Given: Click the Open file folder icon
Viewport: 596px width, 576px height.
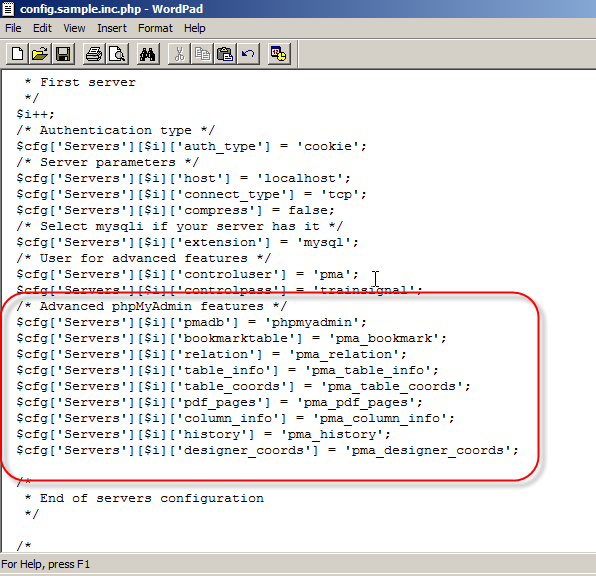Looking at the screenshot, I should [x=40, y=54].
